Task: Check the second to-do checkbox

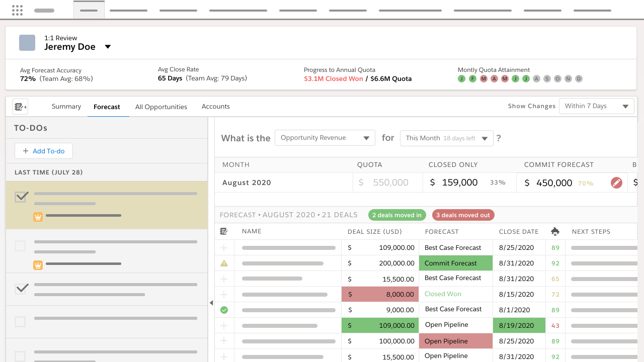Action: [20, 246]
